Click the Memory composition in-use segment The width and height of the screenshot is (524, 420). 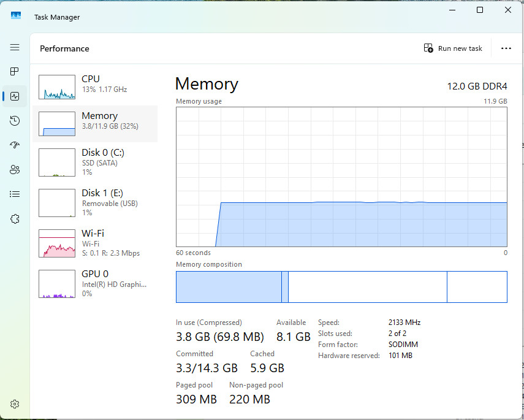[x=229, y=287]
